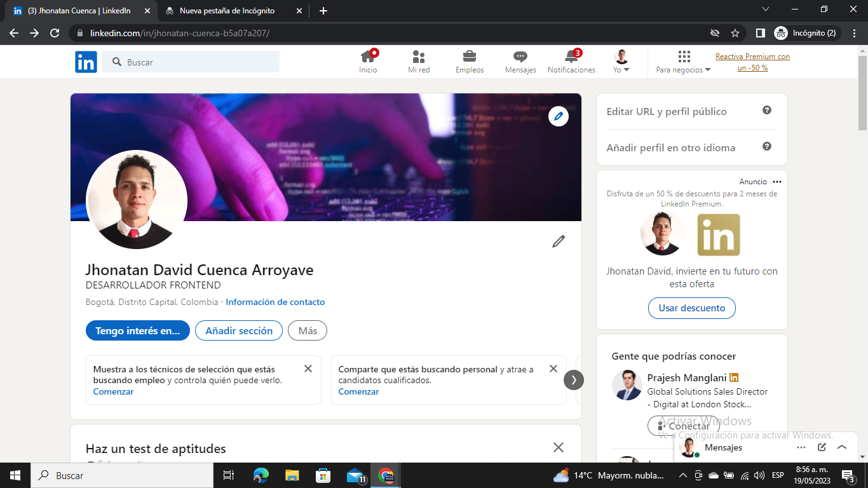
Task: Edit the cover photo with pencil icon
Action: click(x=559, y=116)
